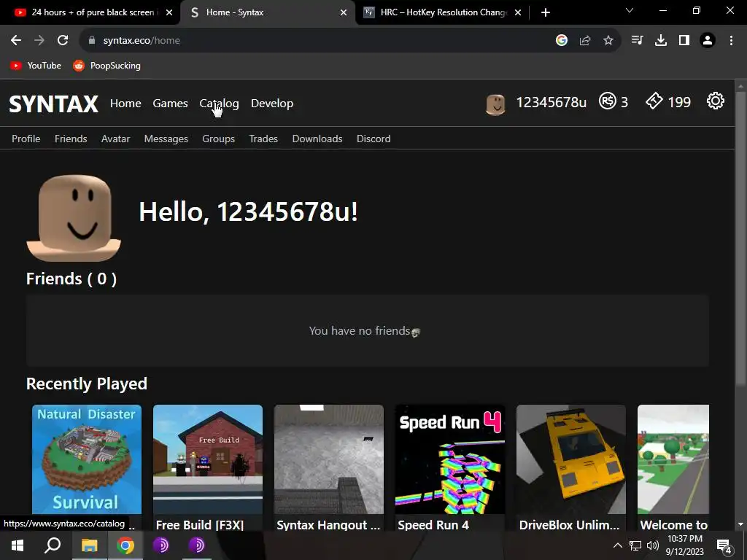Open the Catalog page
This screenshot has height=560, width=747.
(219, 104)
